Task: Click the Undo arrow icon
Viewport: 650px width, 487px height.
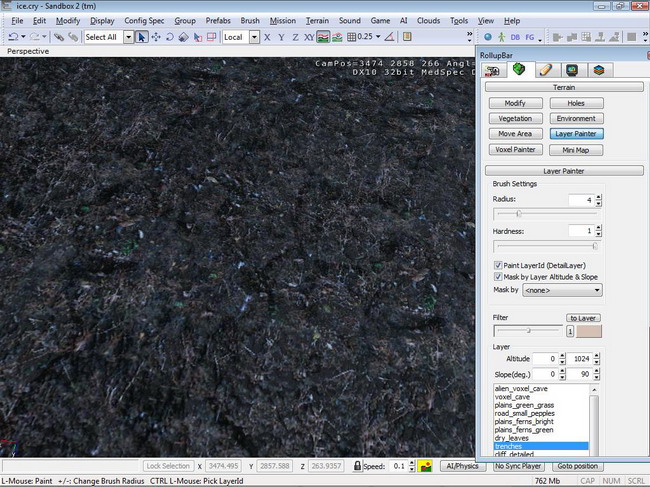Action: [x=13, y=37]
